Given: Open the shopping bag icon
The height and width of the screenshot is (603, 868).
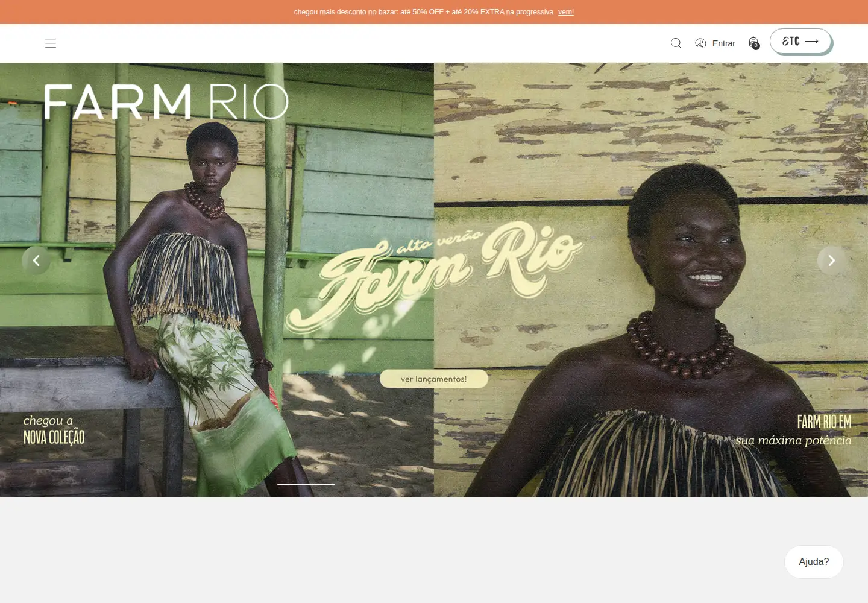Looking at the screenshot, I should (x=753, y=43).
